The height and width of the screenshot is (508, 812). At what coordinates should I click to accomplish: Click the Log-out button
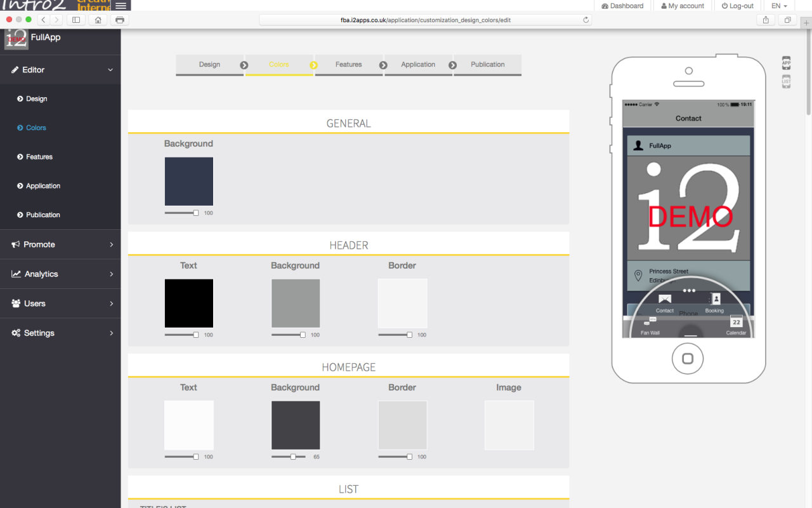[738, 6]
